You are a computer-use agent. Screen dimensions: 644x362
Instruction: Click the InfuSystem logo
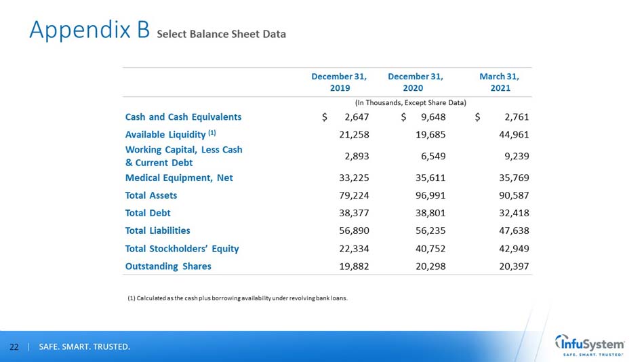click(x=589, y=344)
